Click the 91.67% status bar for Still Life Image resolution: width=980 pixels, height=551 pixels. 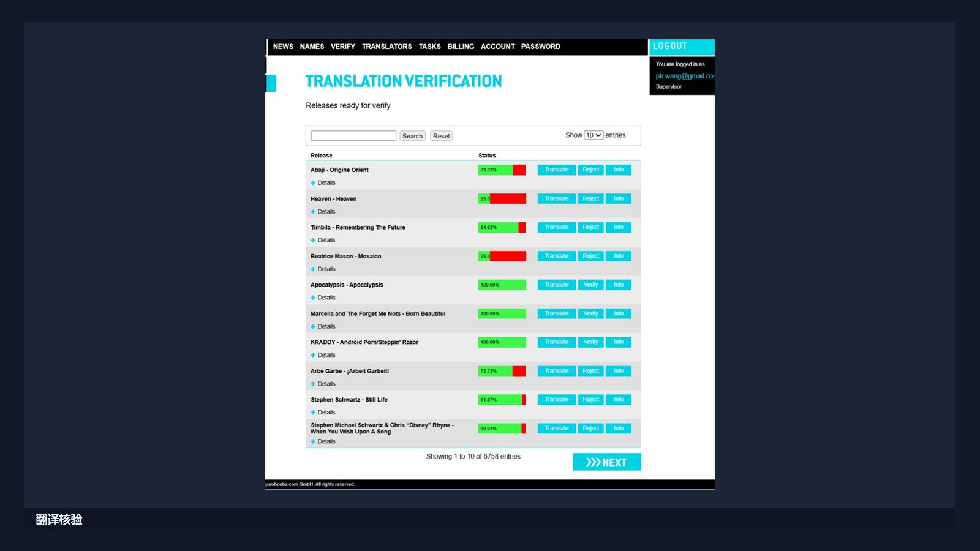pos(502,400)
